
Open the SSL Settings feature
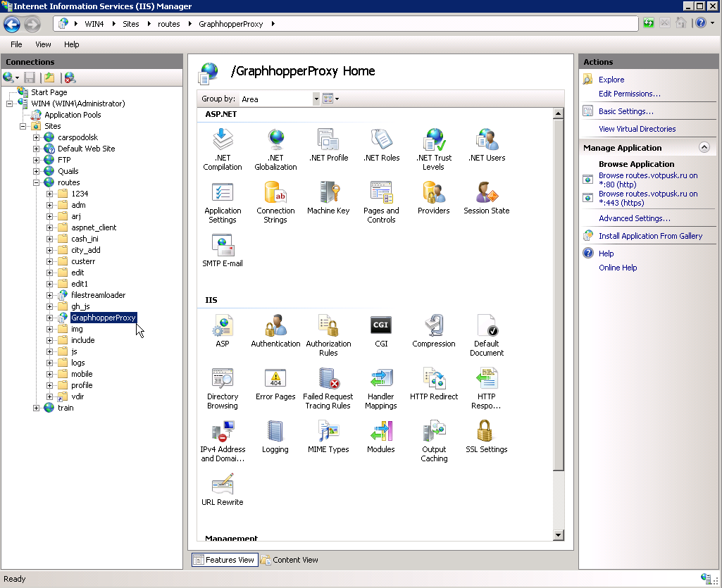point(487,437)
